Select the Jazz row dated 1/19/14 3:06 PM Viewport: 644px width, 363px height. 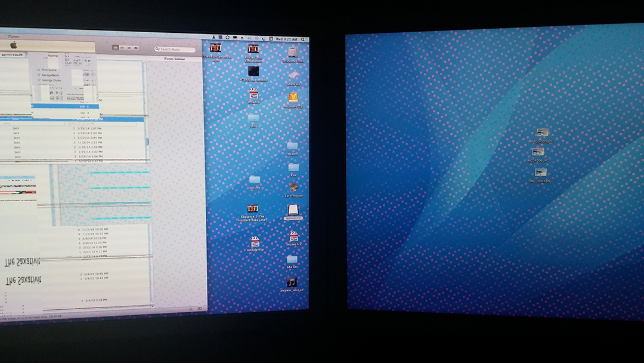(73, 156)
